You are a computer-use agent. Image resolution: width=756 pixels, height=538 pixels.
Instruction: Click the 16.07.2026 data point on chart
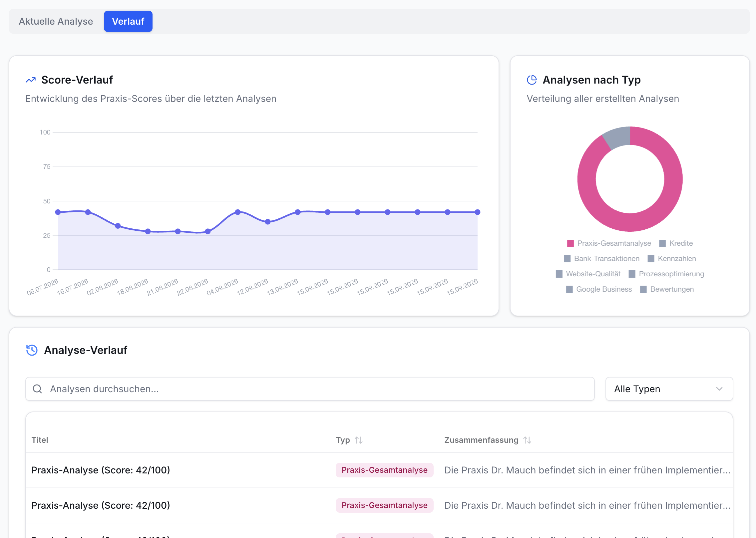(x=88, y=212)
